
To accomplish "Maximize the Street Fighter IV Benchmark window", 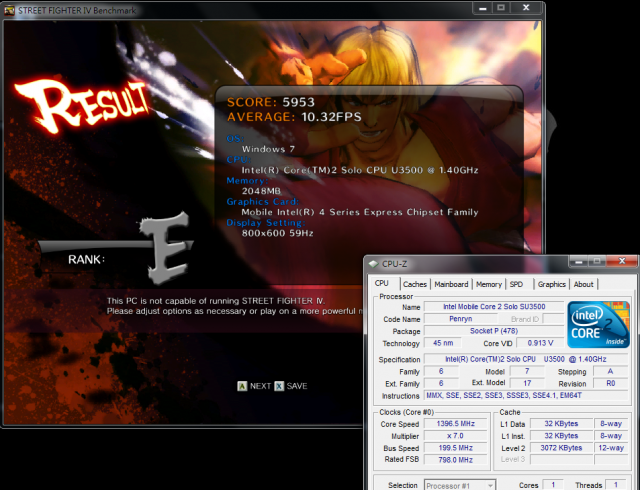I will 501,8.
